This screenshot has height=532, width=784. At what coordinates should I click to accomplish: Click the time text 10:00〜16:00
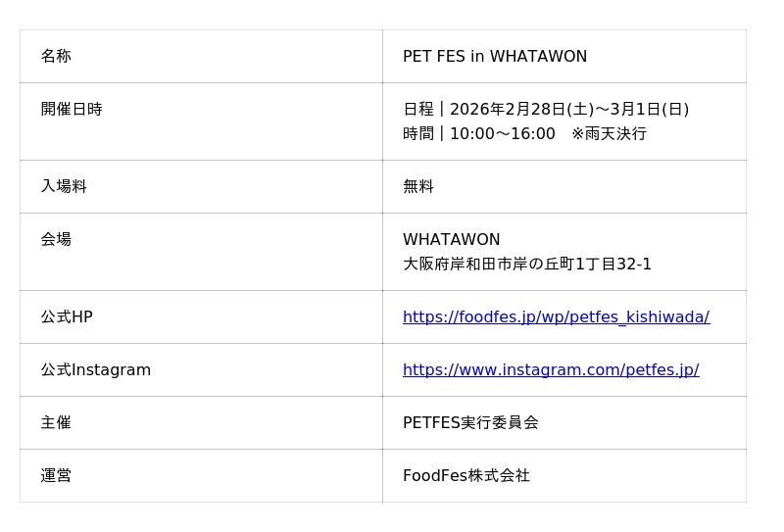pyautogui.click(x=502, y=134)
